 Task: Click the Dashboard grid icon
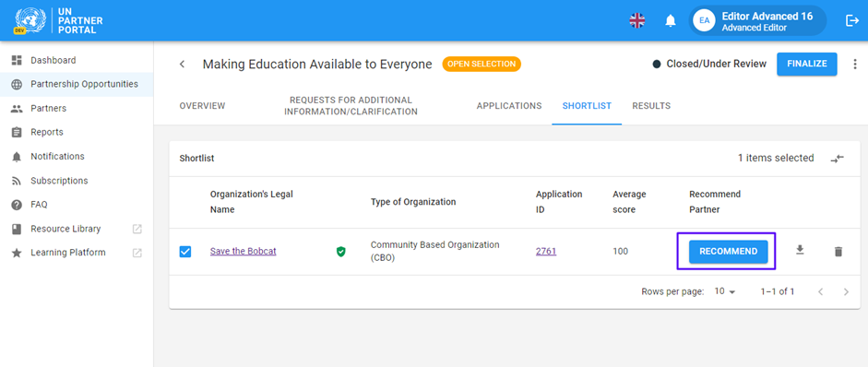pos(17,60)
